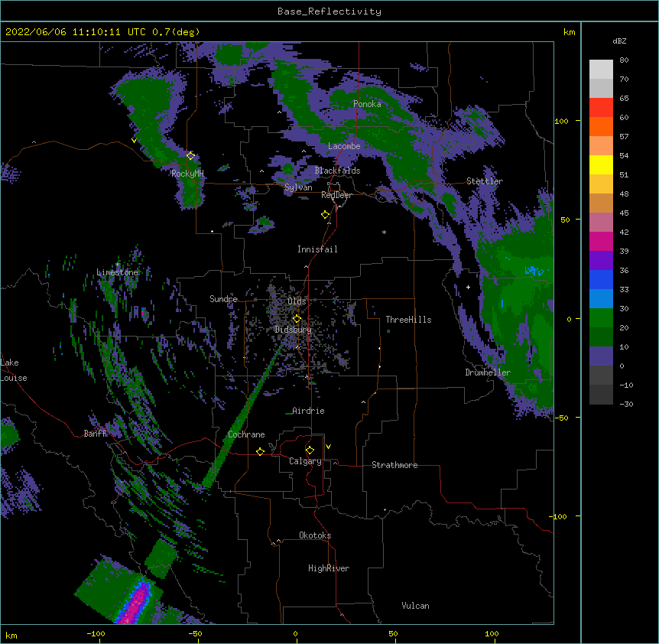Click the Sundre city label
The width and height of the screenshot is (659, 644).
pyautogui.click(x=223, y=299)
